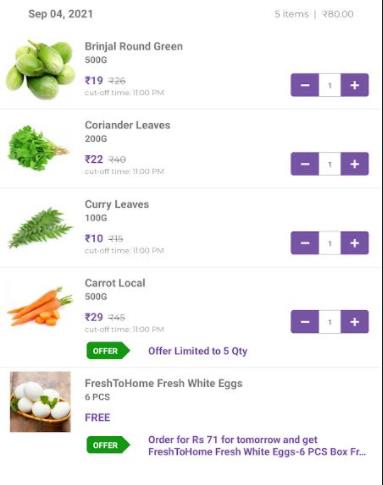The image size is (383, 485).
Task: Decrease Curry Leaves quantity with minus icon
Action: [x=305, y=243]
